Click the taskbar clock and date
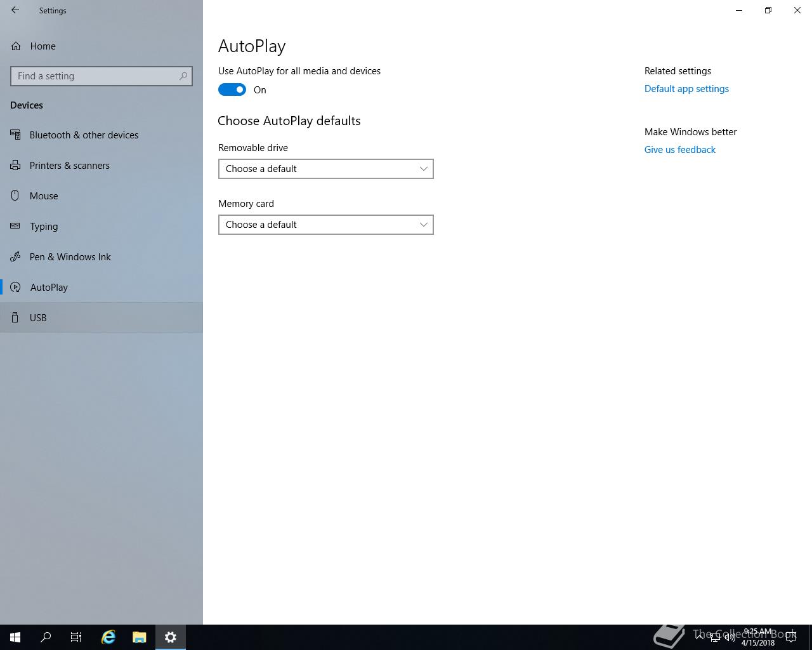The width and height of the screenshot is (812, 650). (x=758, y=637)
